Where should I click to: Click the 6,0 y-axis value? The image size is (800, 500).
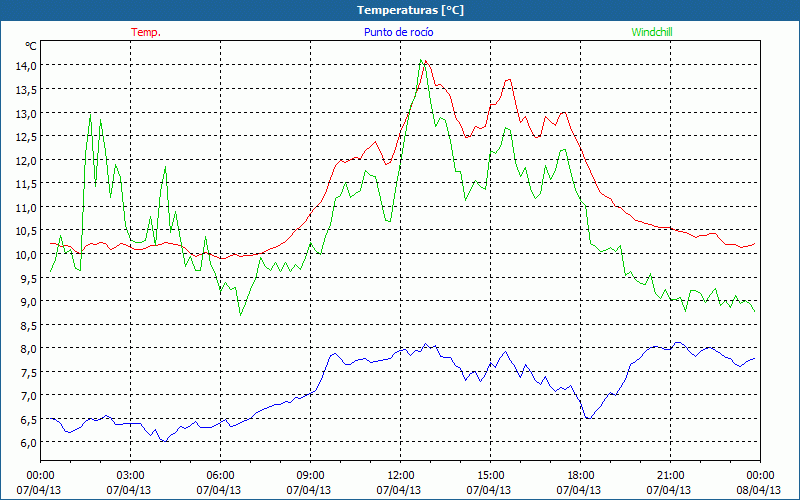coord(28,443)
